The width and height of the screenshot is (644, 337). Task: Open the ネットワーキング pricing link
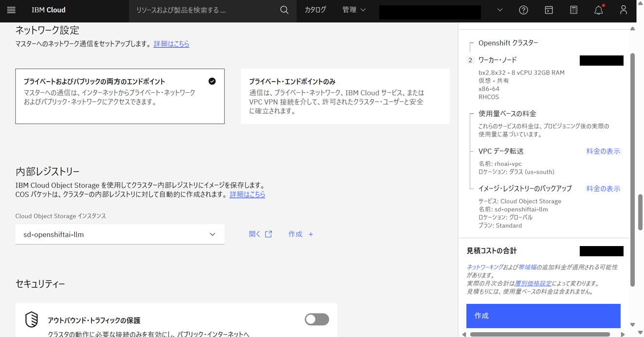485,267
